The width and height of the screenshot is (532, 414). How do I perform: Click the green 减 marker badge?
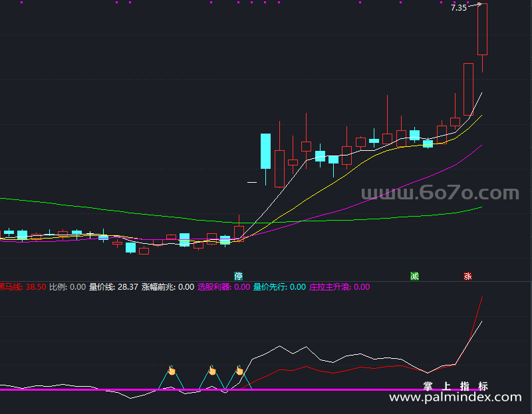(x=414, y=276)
